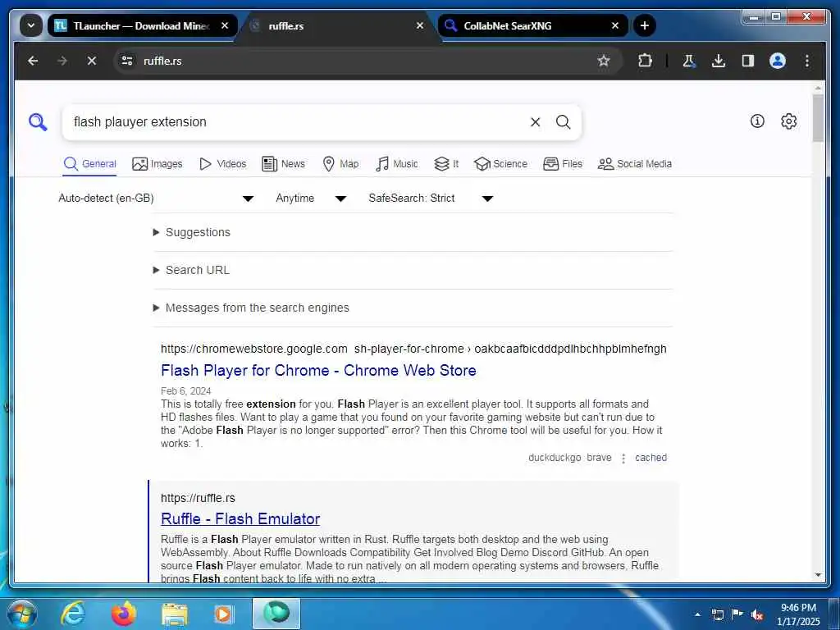
Task: Launch Firefox from taskbar
Action: click(x=124, y=614)
